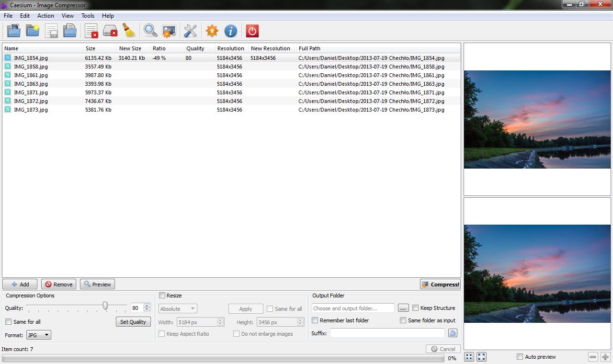Click the original size preview icon
The image size is (613, 364).
[481, 357]
